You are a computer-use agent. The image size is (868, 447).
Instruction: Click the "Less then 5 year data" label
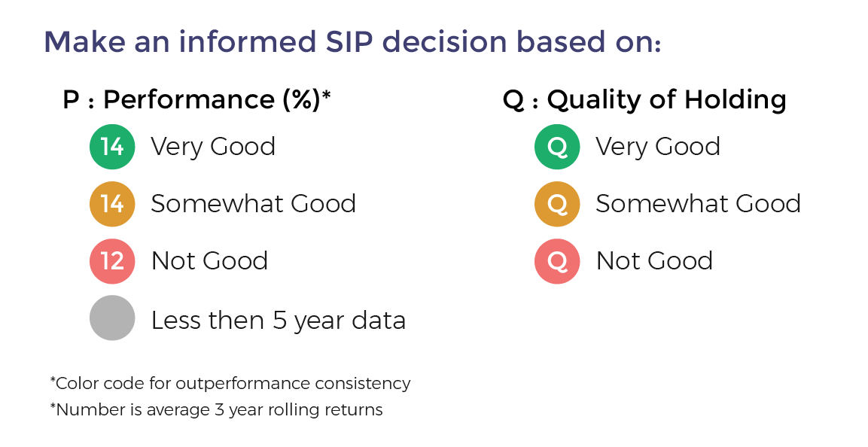279,321
